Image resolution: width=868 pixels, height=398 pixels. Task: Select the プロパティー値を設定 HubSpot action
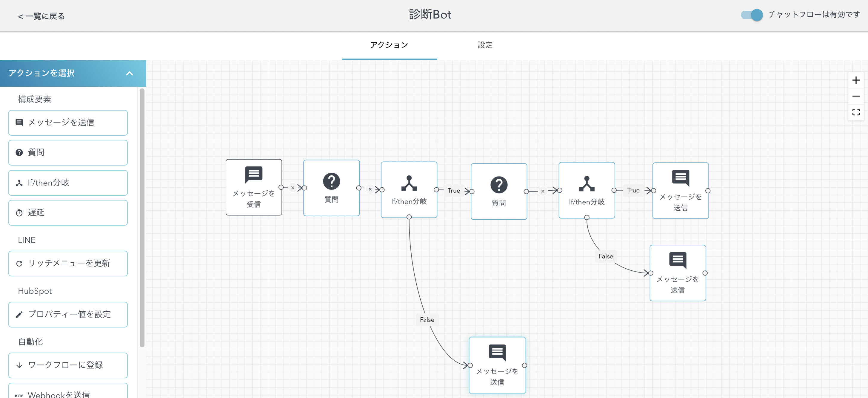(67, 314)
